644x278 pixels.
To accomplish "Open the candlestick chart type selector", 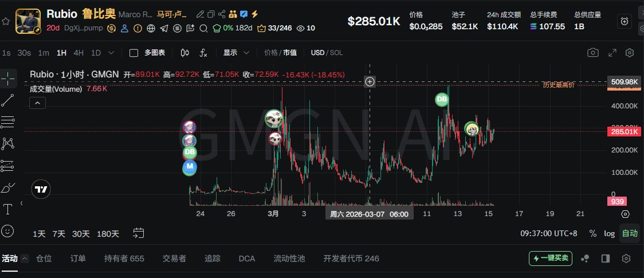I will 185,53.
